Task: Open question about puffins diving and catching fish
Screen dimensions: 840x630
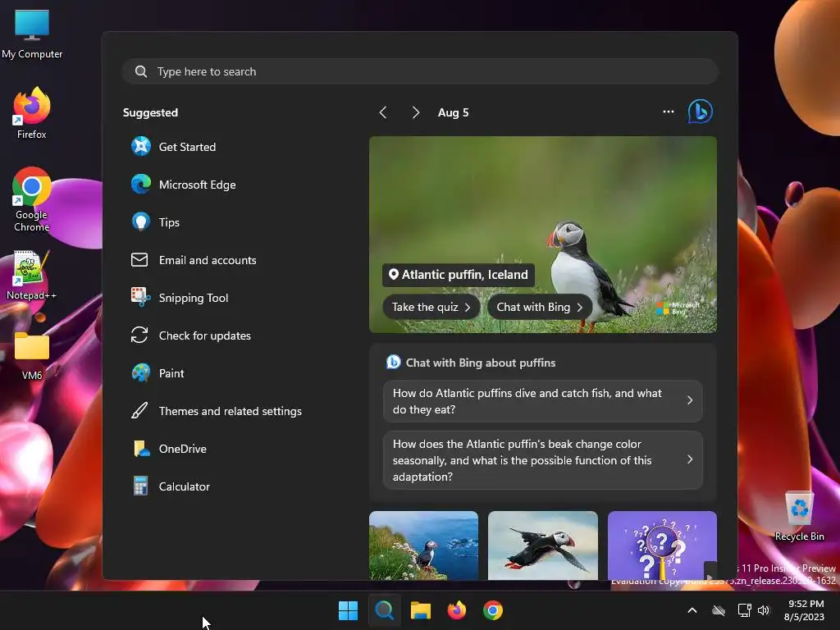Action: pyautogui.click(x=543, y=401)
